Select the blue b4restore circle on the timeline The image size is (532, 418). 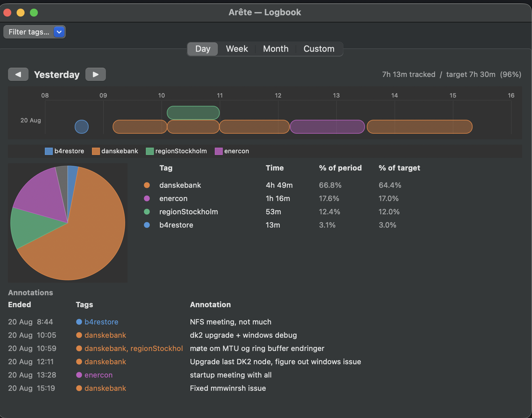82,127
